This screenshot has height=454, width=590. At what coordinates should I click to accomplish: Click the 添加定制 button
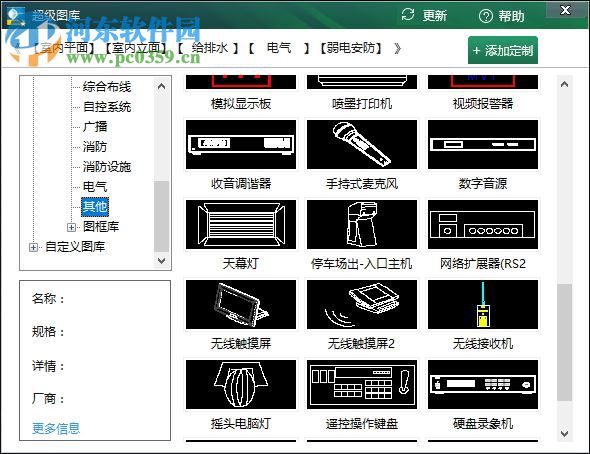[x=503, y=50]
